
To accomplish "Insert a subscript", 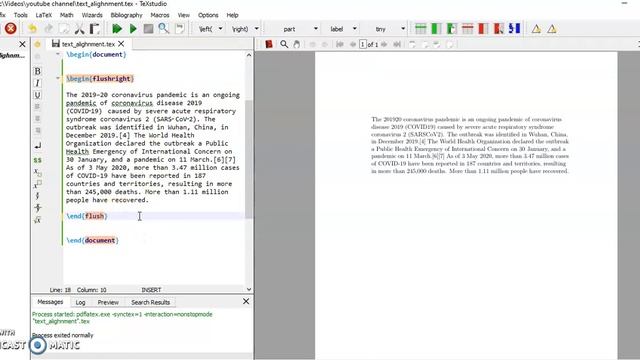I will [38, 172].
